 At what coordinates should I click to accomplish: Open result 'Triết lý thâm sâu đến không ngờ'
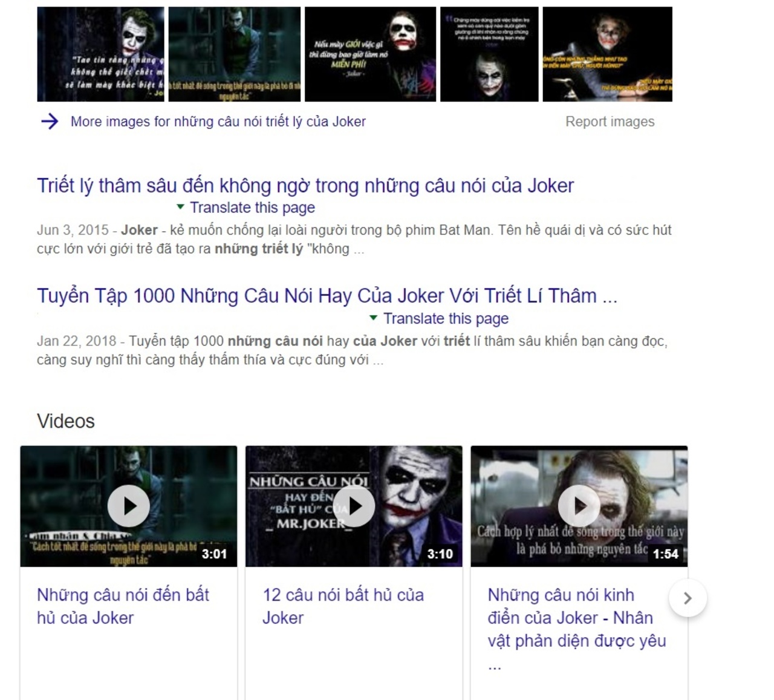coord(305,185)
